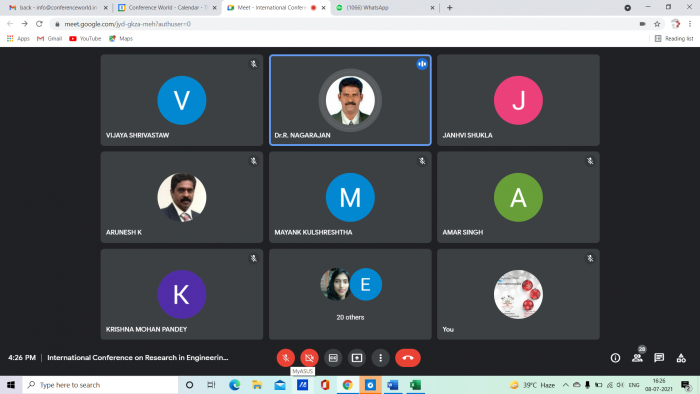Click the Present now screen share icon
This screenshot has width=700, height=394.
(357, 358)
